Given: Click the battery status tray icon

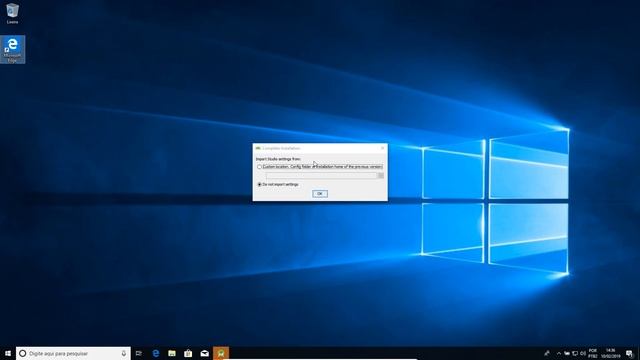Looking at the screenshot, I should 567,353.
